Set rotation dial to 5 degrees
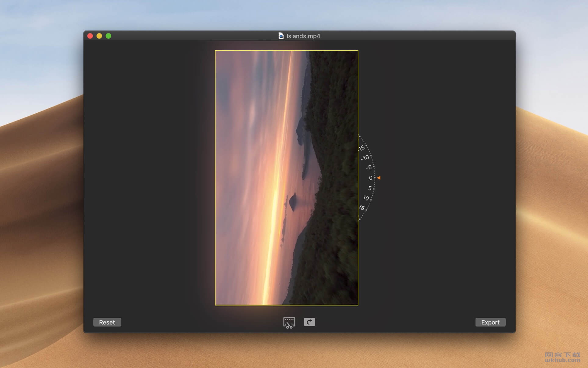Viewport: 588px width, 368px height. [370, 188]
